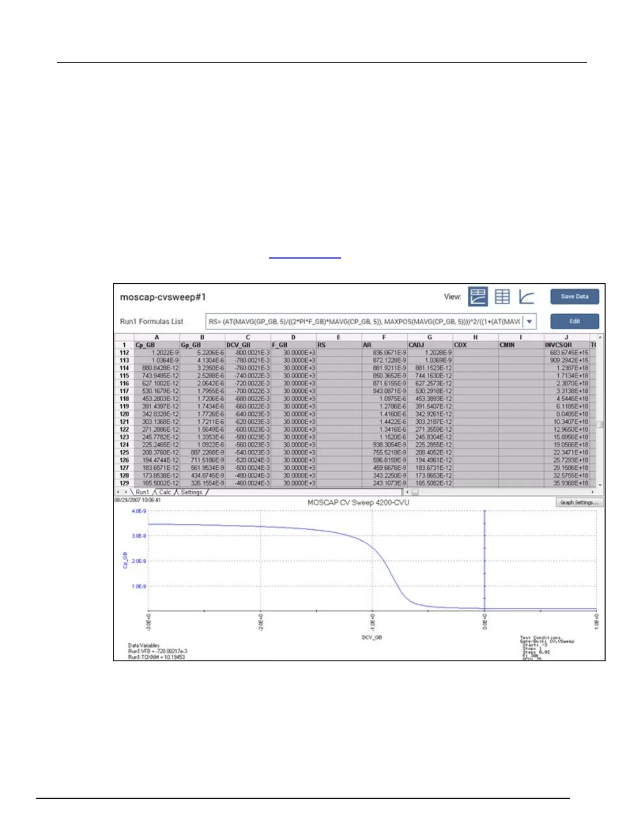644x834 pixels.
Task: Click the RS column name cell
Action: (338, 345)
